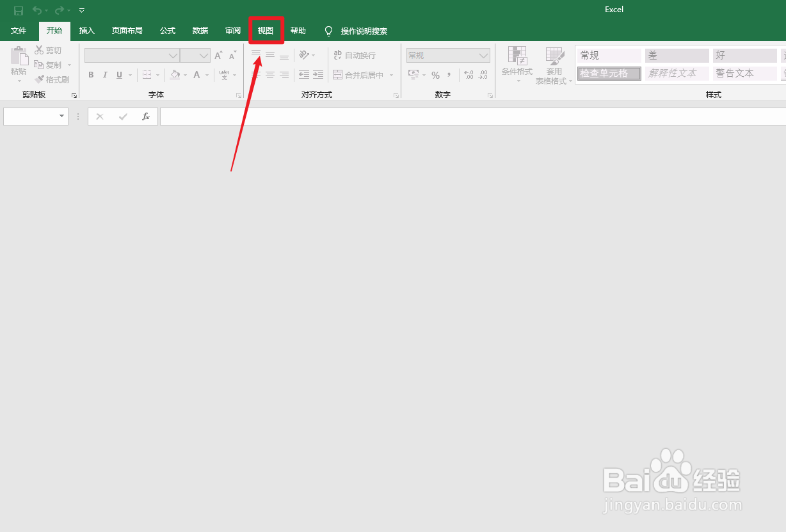Click the 条件格式 button
This screenshot has width=786, height=532.
pos(517,65)
